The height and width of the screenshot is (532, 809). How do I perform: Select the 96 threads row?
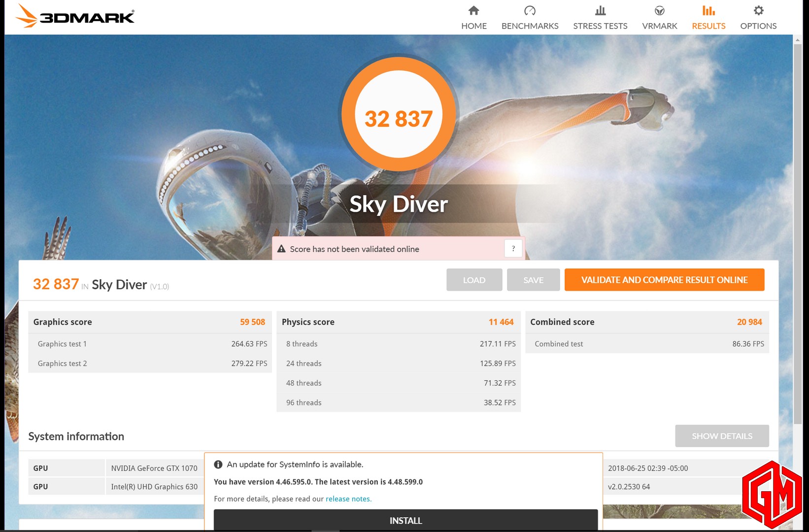(399, 402)
